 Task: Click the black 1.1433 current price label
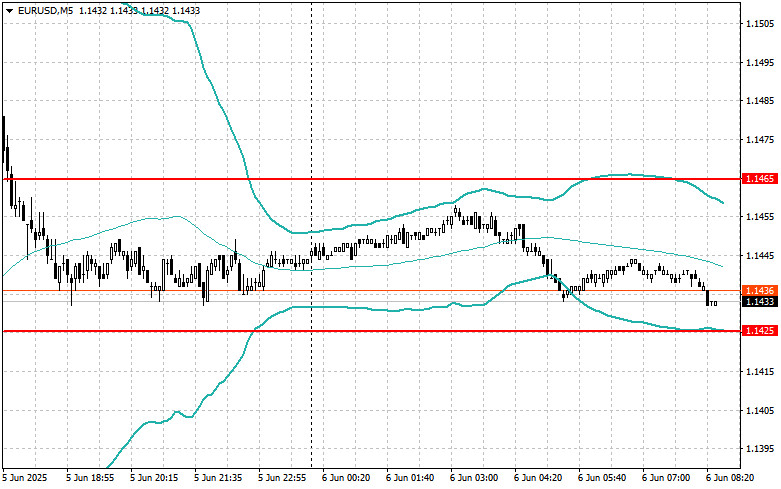pos(760,301)
